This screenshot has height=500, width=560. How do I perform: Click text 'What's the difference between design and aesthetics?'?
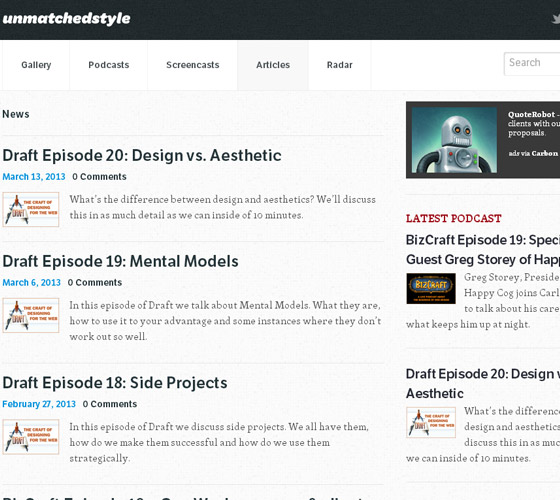(192, 199)
